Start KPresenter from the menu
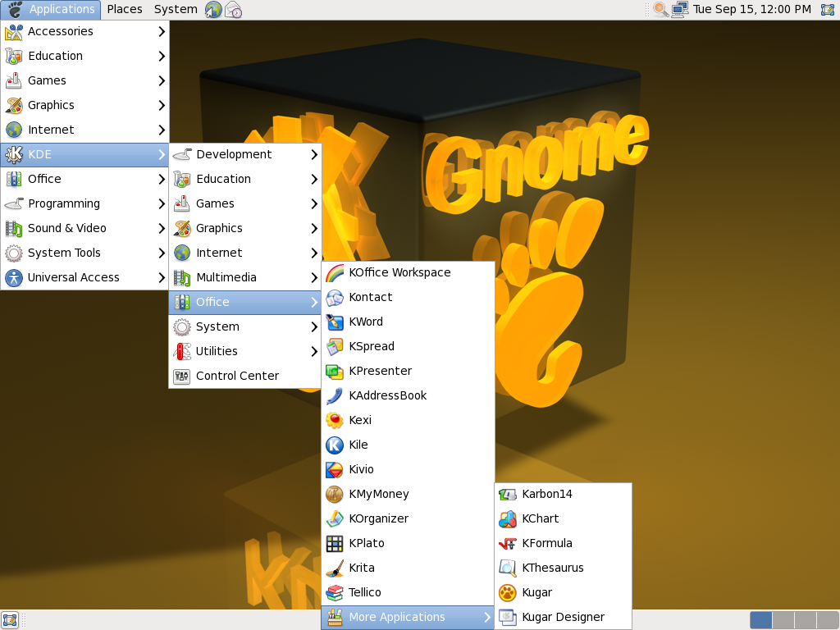The width and height of the screenshot is (840, 630). click(407, 371)
